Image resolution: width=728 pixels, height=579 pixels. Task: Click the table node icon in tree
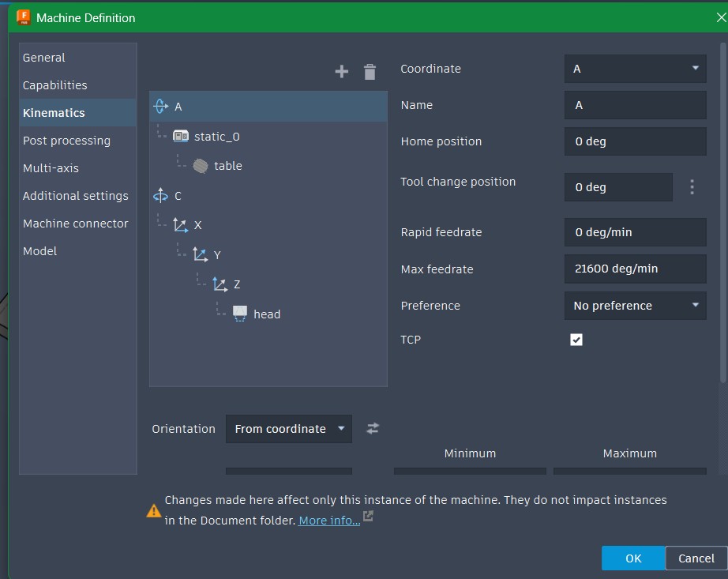(201, 166)
